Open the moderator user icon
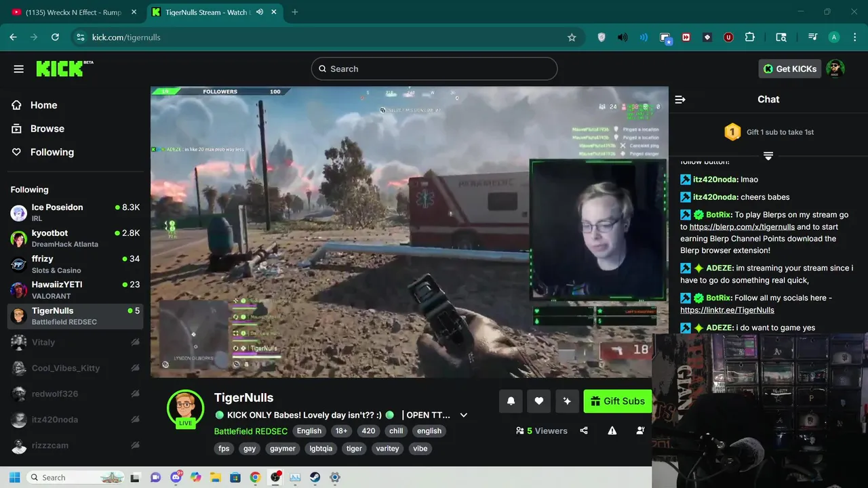The height and width of the screenshot is (488, 868). point(640,430)
